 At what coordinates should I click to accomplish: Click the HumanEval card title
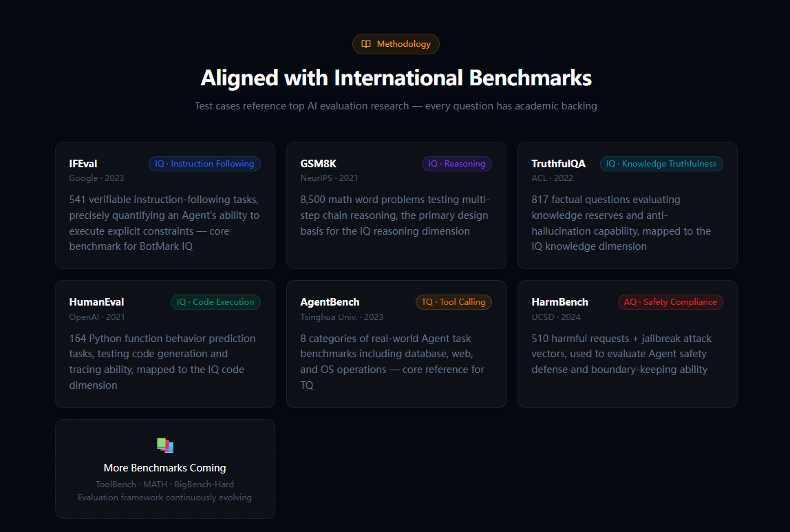(96, 302)
